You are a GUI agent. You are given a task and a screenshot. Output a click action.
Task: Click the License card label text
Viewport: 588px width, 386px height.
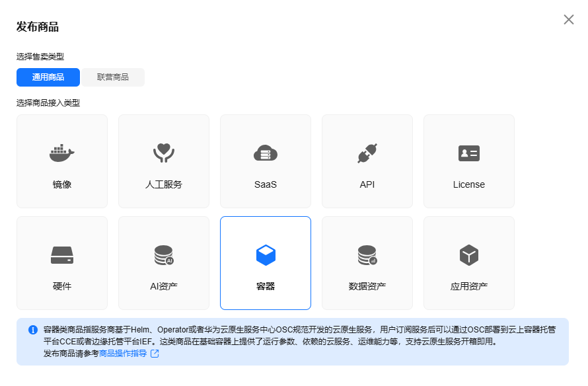click(469, 184)
